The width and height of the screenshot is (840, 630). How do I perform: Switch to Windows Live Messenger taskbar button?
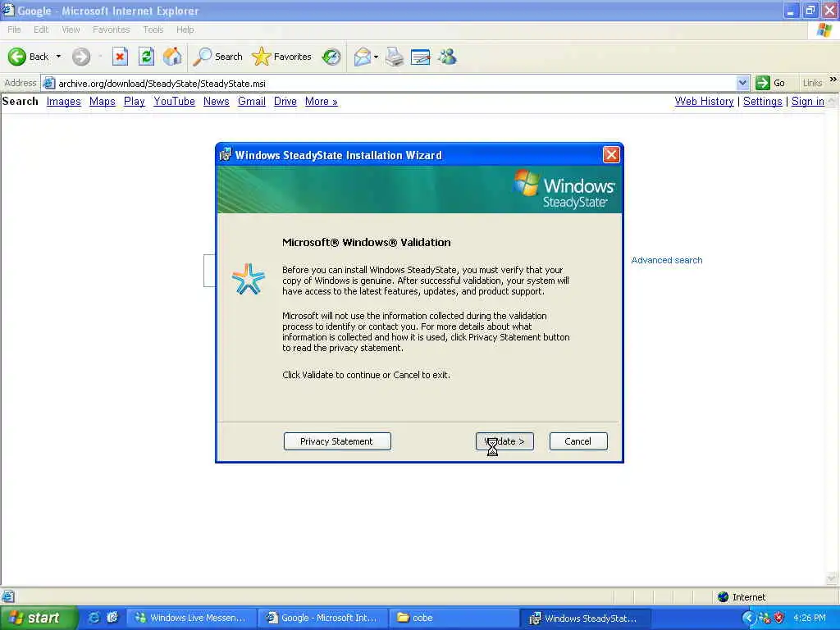(x=190, y=618)
